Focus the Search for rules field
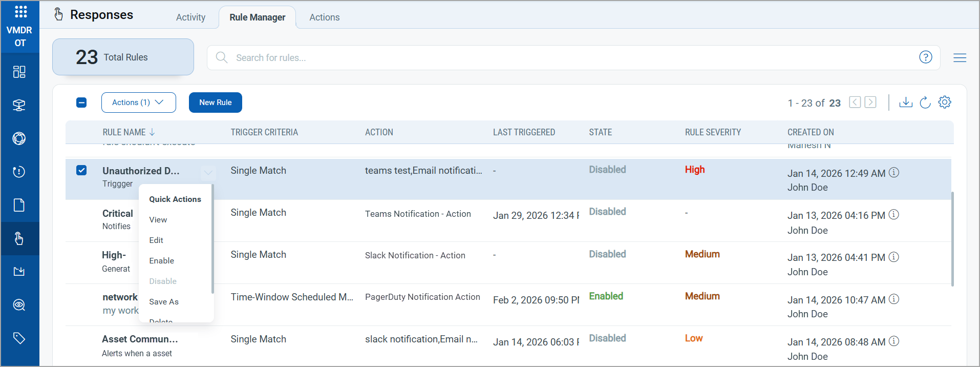The height and width of the screenshot is (367, 980). (x=563, y=58)
